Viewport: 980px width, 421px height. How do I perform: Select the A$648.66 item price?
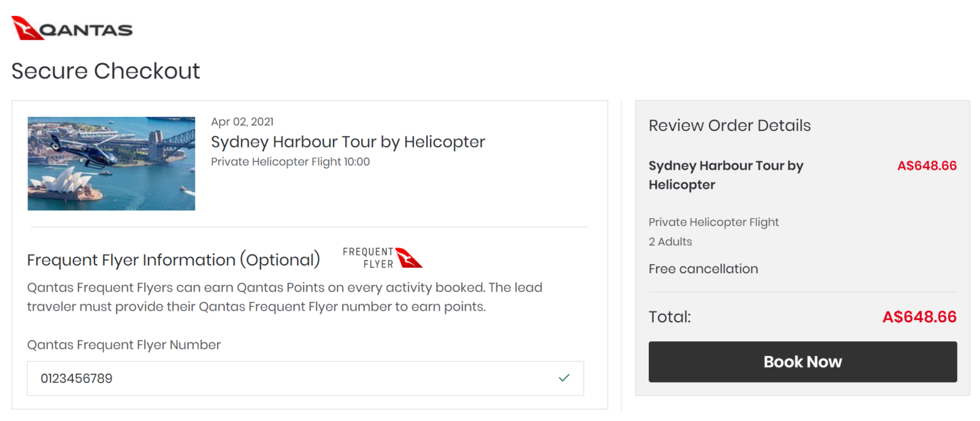[926, 165]
